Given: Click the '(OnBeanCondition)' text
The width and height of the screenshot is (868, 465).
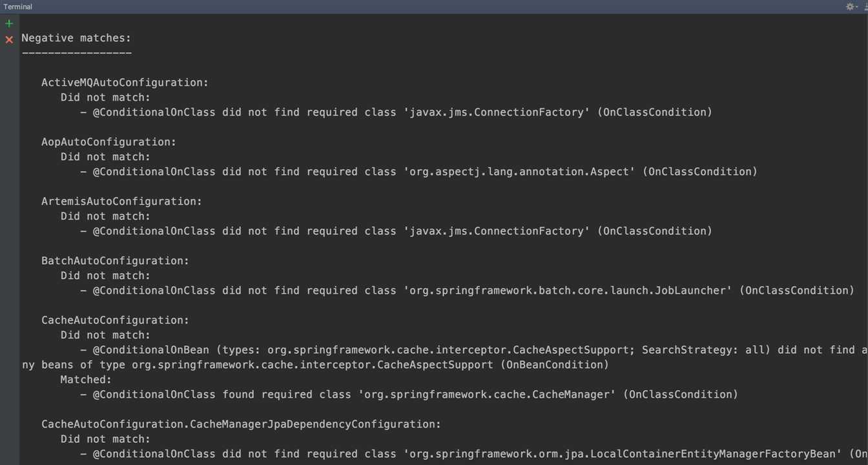Looking at the screenshot, I should coord(554,365).
